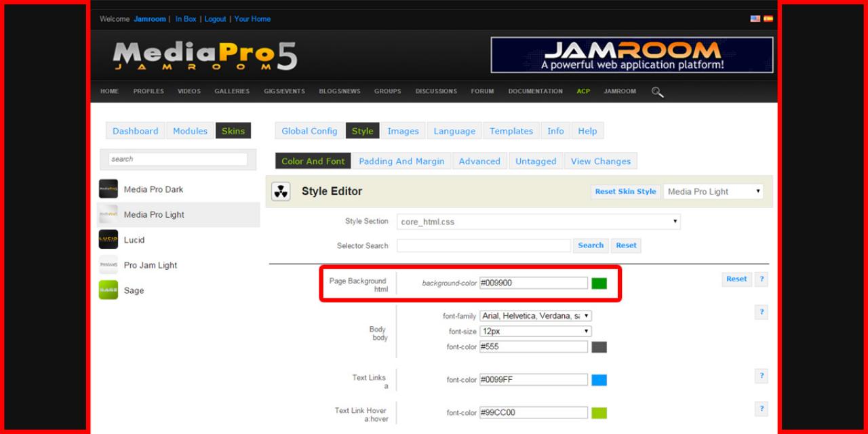
Task: Click the Pro Jam Light skin thumbnail
Action: 108,265
